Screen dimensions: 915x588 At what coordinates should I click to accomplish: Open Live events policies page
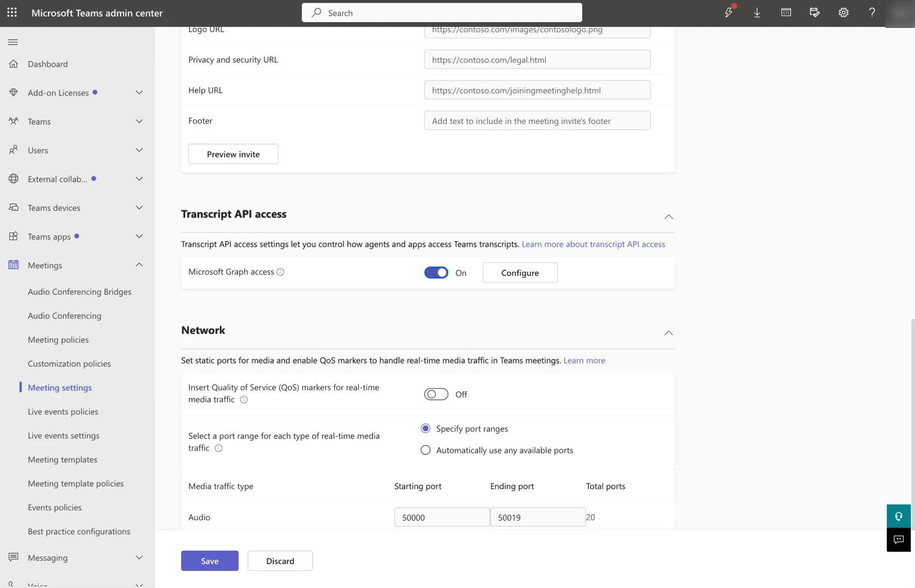point(63,411)
